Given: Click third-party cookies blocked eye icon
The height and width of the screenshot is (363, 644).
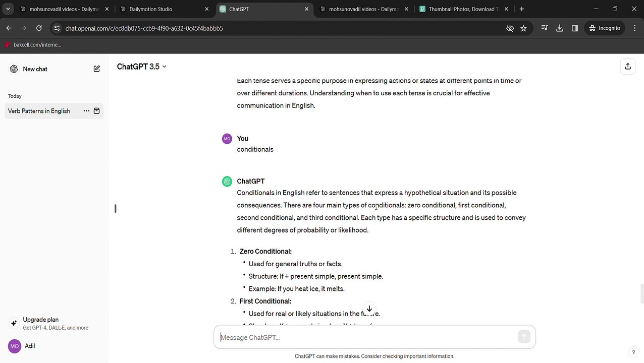Looking at the screenshot, I should pyautogui.click(x=510, y=28).
